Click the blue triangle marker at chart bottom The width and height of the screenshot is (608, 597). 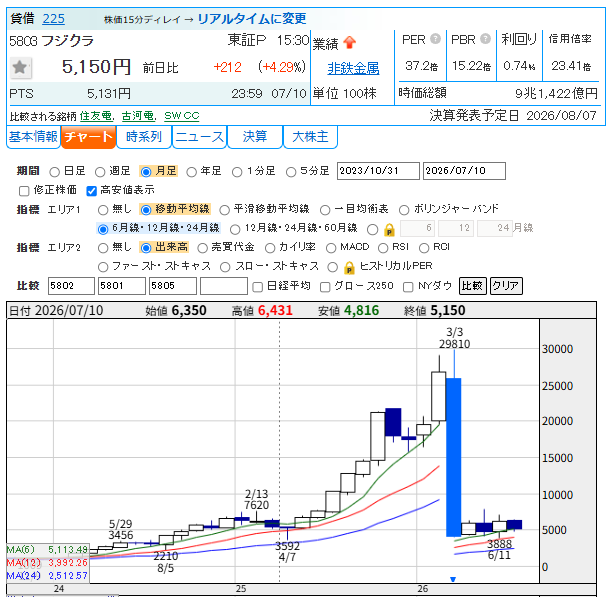[453, 579]
